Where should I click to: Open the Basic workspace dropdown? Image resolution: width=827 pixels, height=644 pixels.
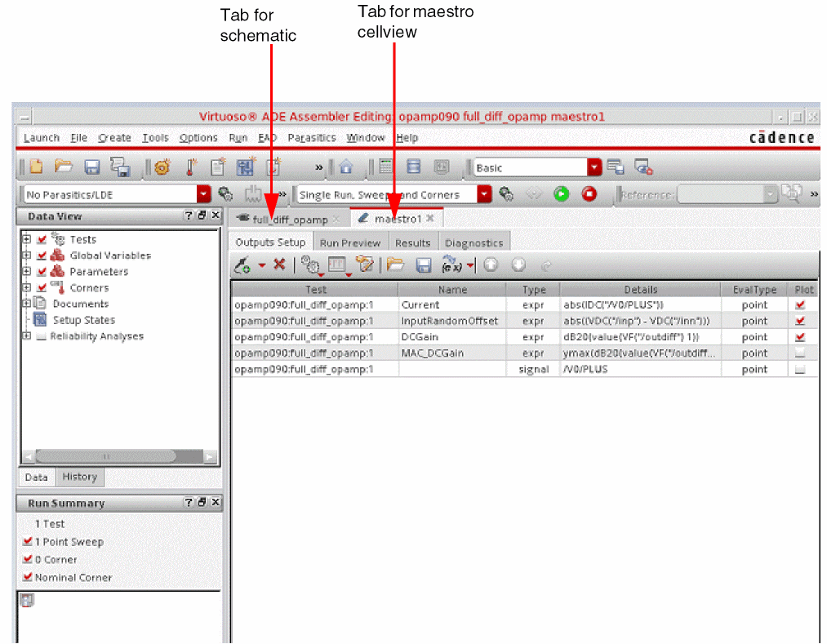pos(594,167)
